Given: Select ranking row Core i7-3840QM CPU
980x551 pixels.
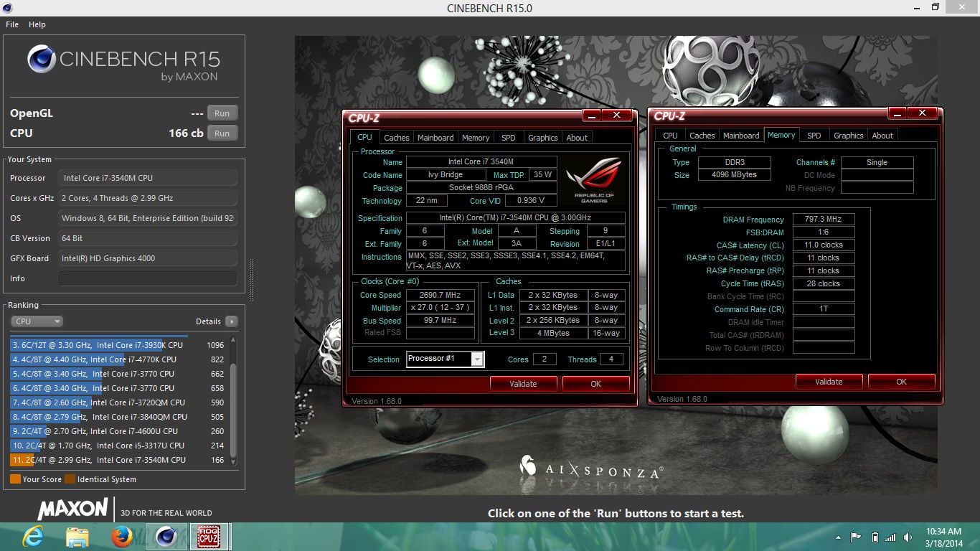Looking at the screenshot, I should (118, 417).
